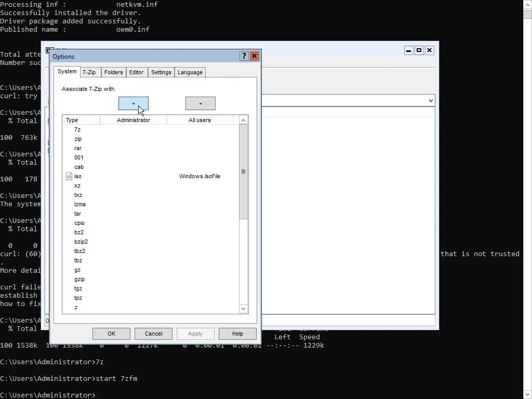
Task: Close the Options dialog with red X
Action: point(255,56)
